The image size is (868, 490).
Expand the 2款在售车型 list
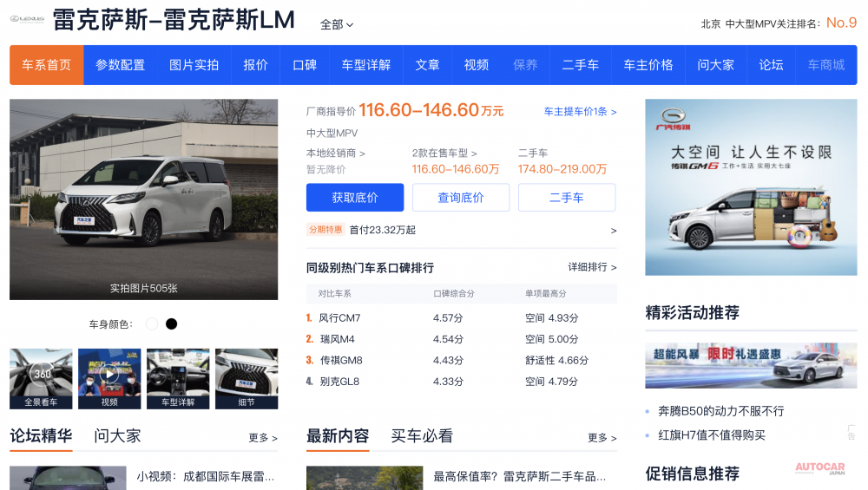point(444,154)
